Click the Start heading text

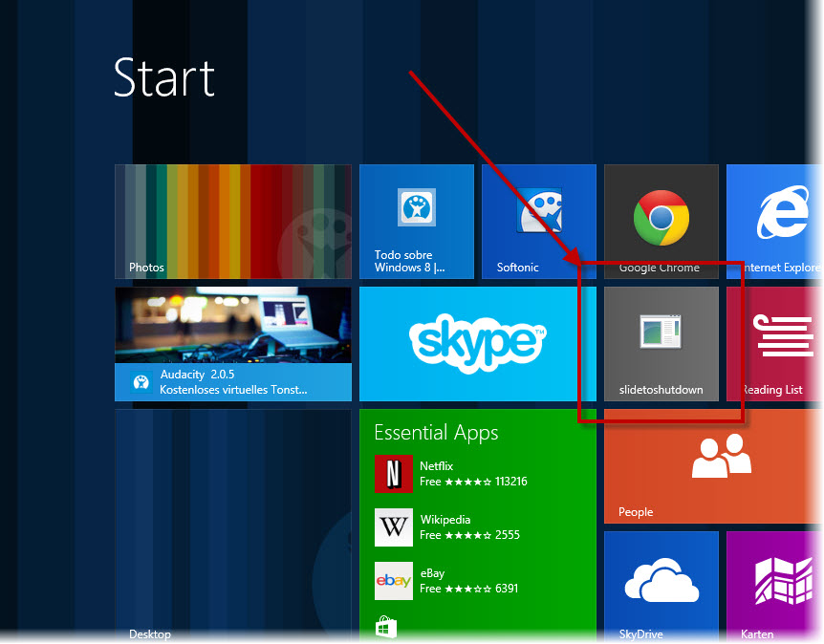pos(163,77)
